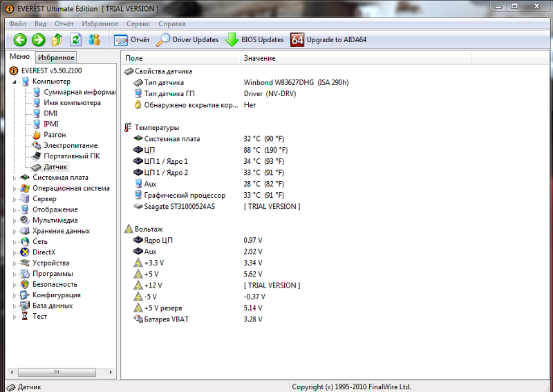Open BIOS Updates
Viewport: 553px width, 392px height.
254,40
